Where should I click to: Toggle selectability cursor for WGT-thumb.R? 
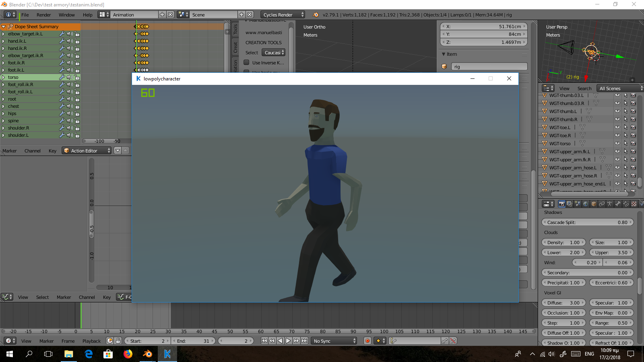tap(625, 119)
